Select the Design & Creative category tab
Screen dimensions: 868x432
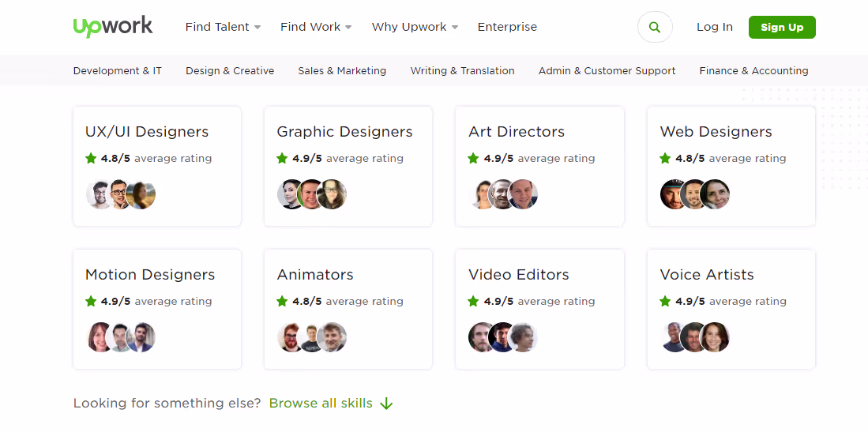[230, 71]
